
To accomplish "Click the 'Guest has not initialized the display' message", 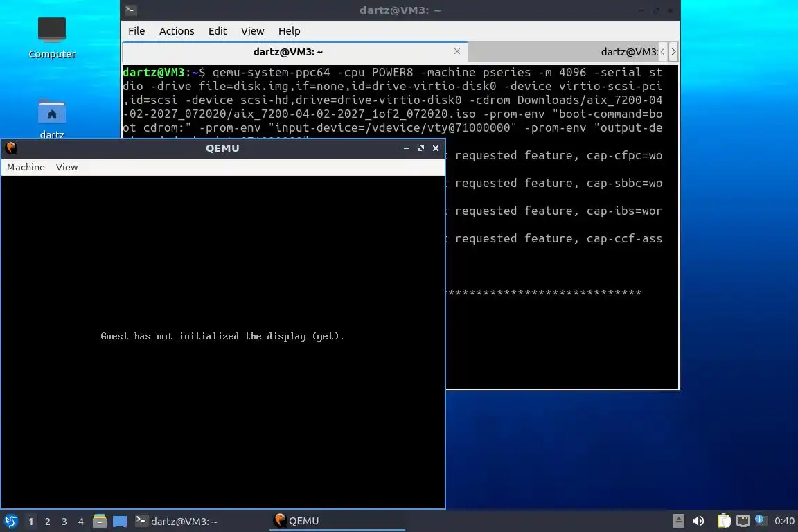I will click(222, 336).
